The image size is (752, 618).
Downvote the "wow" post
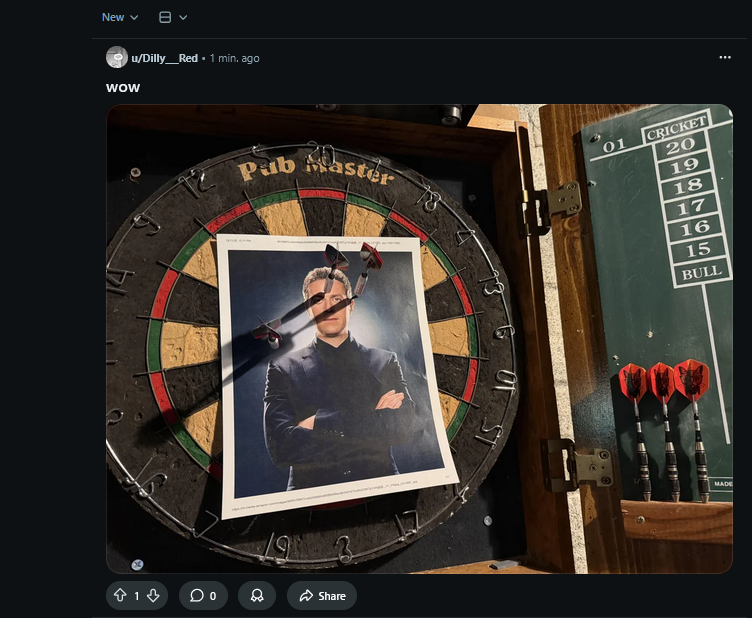(x=153, y=596)
